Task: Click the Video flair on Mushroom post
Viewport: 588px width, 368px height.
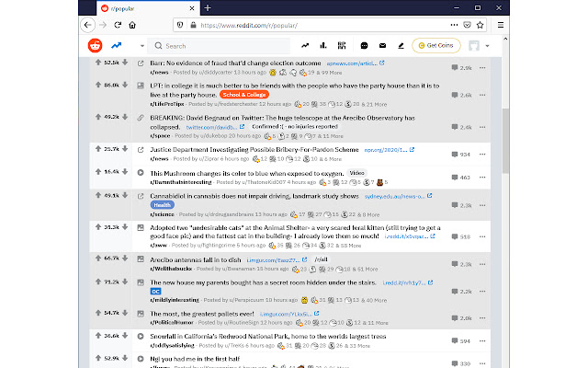Action: (x=356, y=173)
